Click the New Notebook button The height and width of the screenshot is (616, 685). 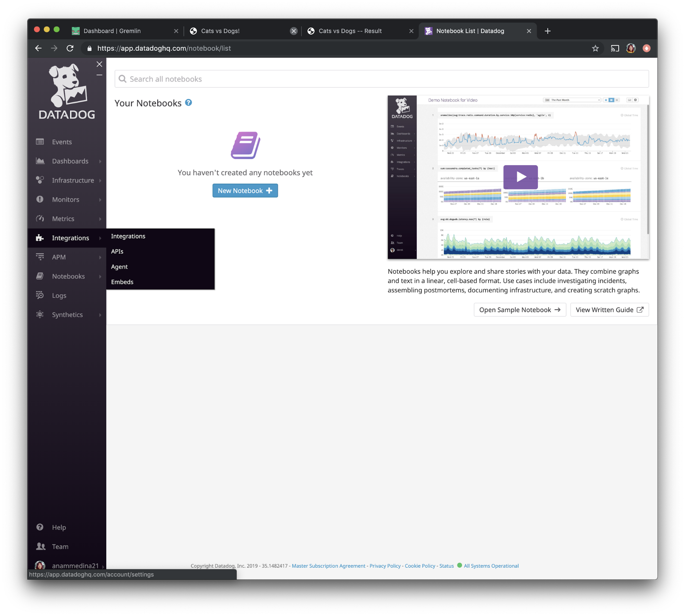coord(245,190)
